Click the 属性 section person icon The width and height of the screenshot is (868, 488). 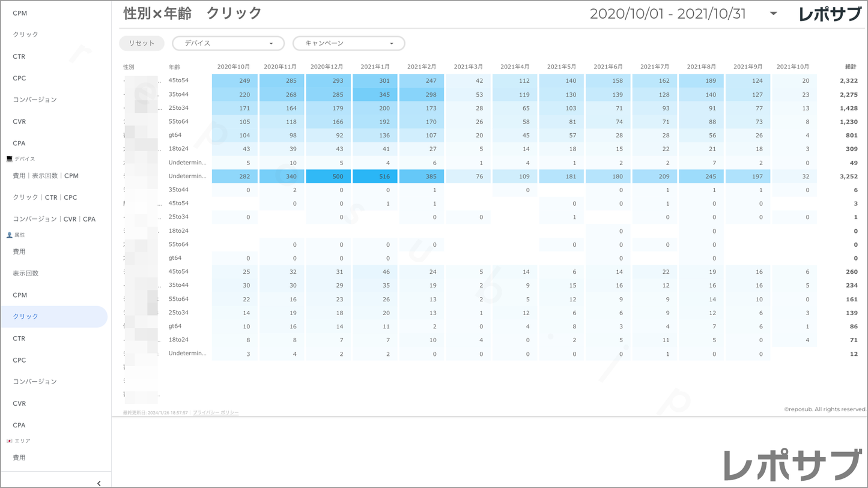click(9, 235)
